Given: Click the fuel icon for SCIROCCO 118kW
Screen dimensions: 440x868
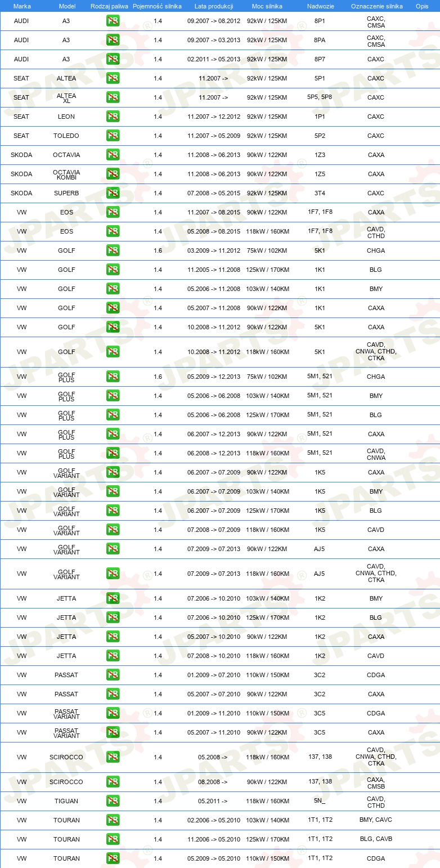Looking at the screenshot, I should [x=113, y=757].
